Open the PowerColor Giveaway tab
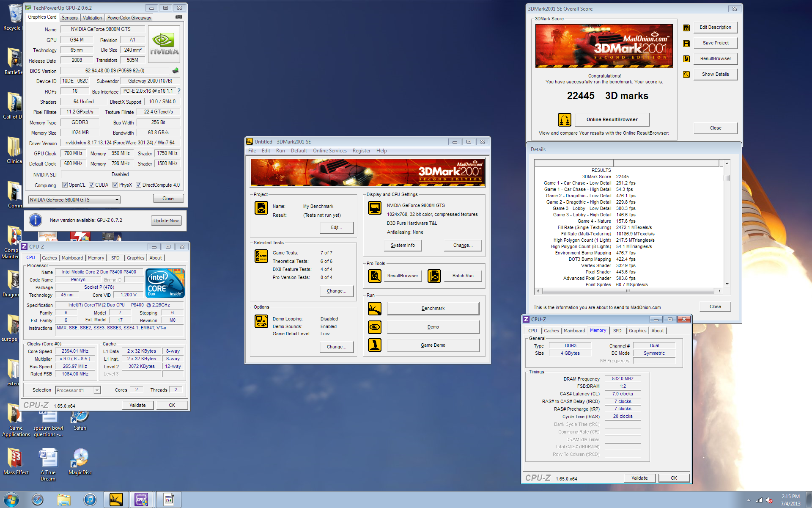Image resolution: width=812 pixels, height=508 pixels. coord(129,18)
